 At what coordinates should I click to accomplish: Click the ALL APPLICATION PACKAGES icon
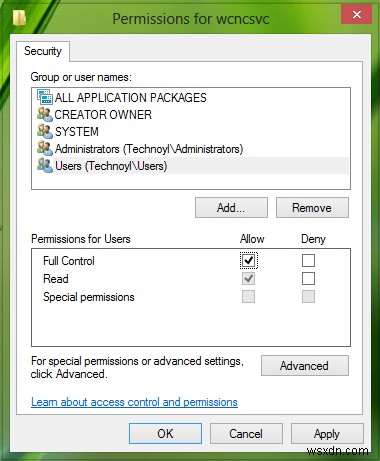tap(45, 97)
